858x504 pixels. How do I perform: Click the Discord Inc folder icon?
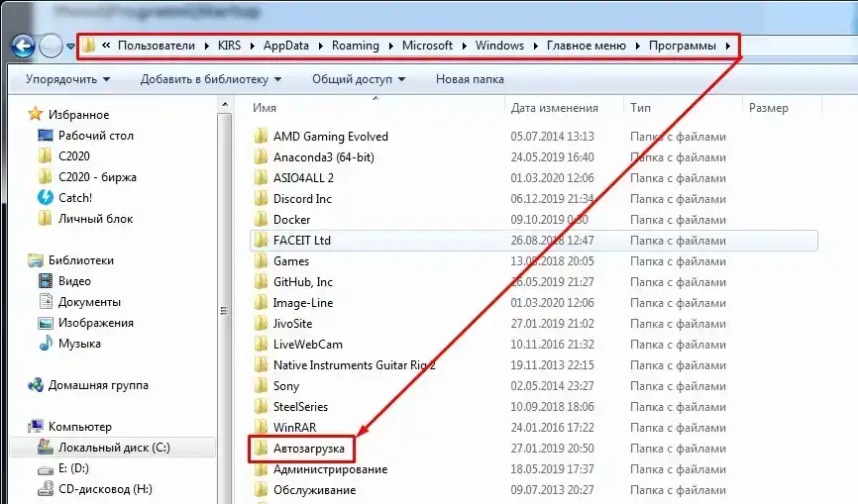261,198
